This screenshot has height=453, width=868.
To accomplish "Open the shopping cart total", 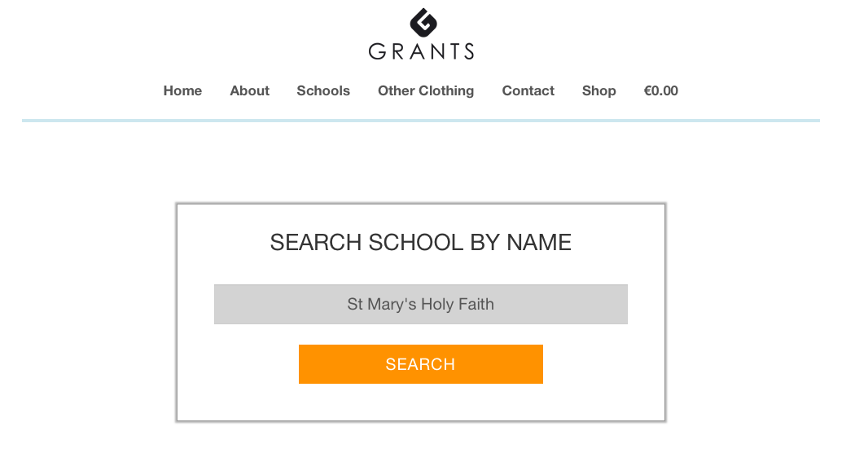I will pyautogui.click(x=661, y=90).
